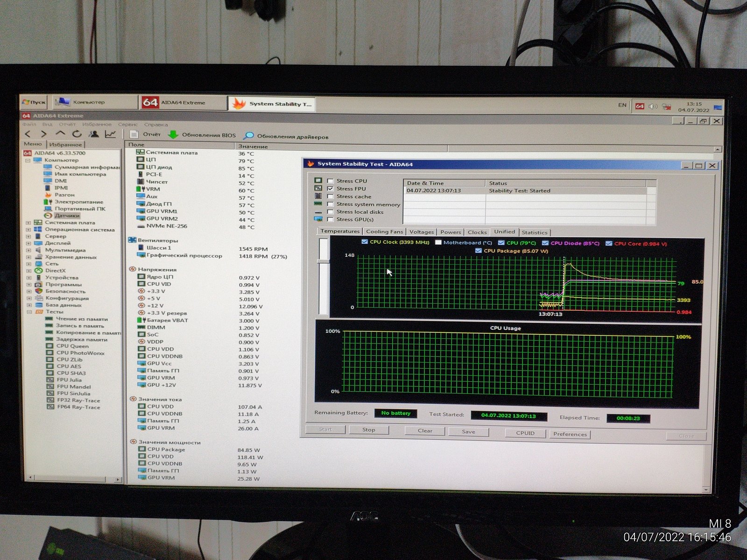The height and width of the screenshot is (560, 747).
Task: Select the FPU Mandel benchmark
Action: [x=69, y=386]
